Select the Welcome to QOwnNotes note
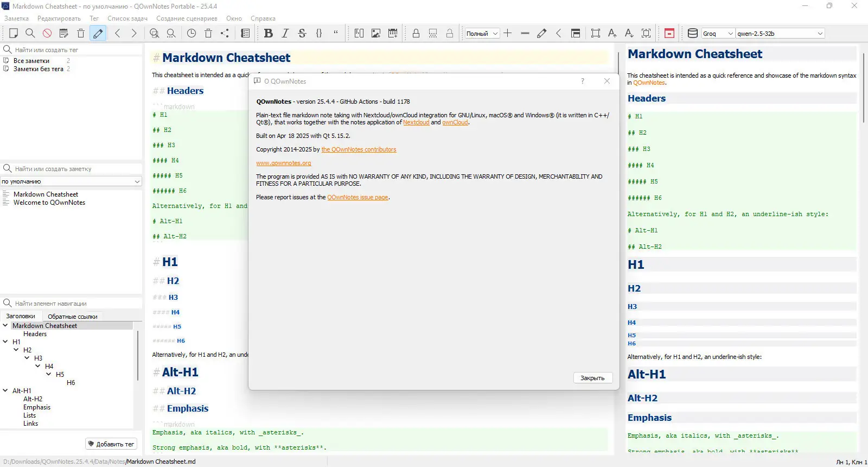The image size is (868, 467). pos(49,203)
